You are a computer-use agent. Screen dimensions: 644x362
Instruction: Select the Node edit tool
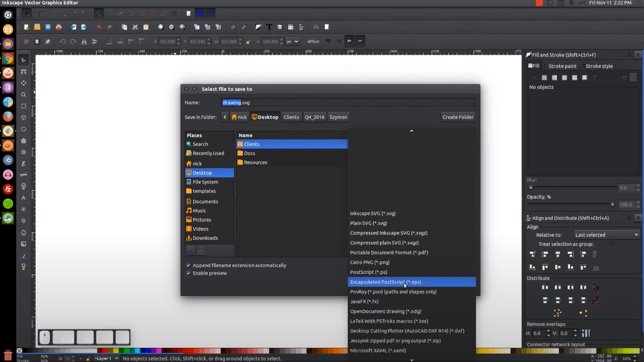tap(23, 71)
